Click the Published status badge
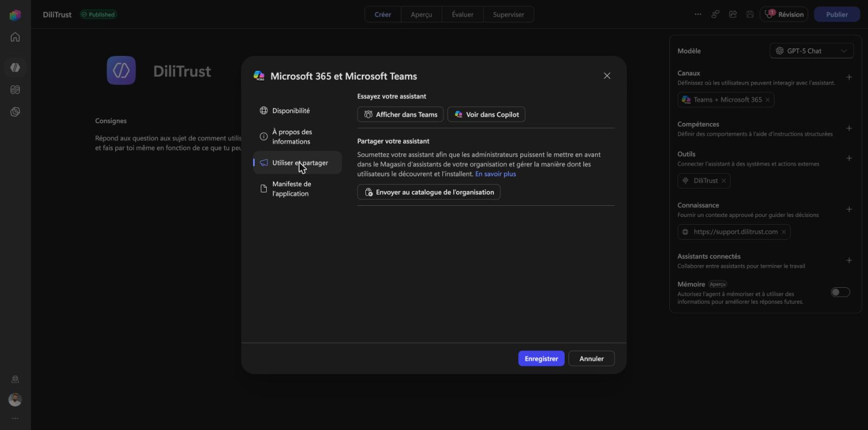This screenshot has width=868, height=430. tap(98, 14)
